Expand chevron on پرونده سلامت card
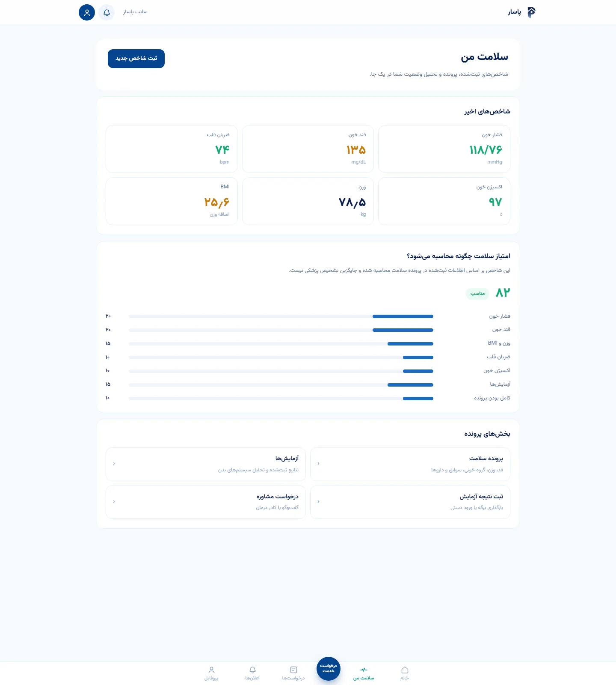The image size is (616, 685). 318,464
